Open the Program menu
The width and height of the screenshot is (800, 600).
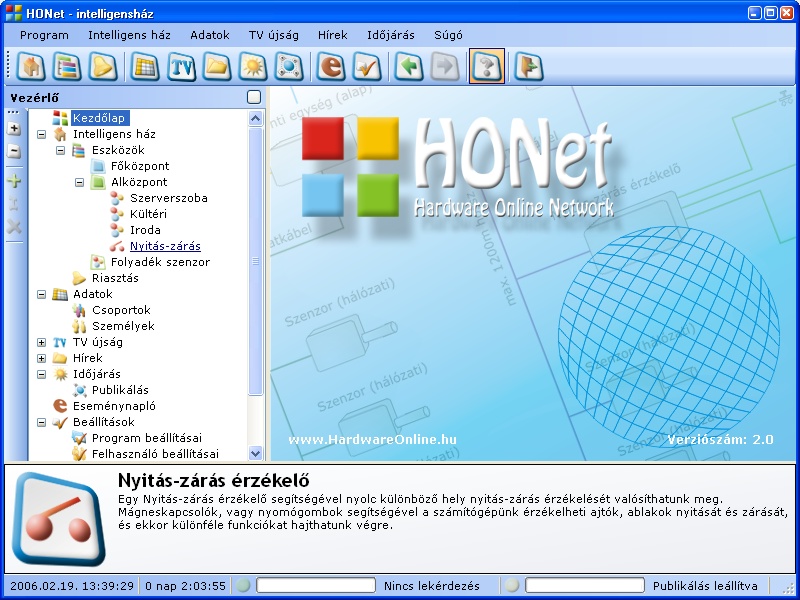[44, 35]
